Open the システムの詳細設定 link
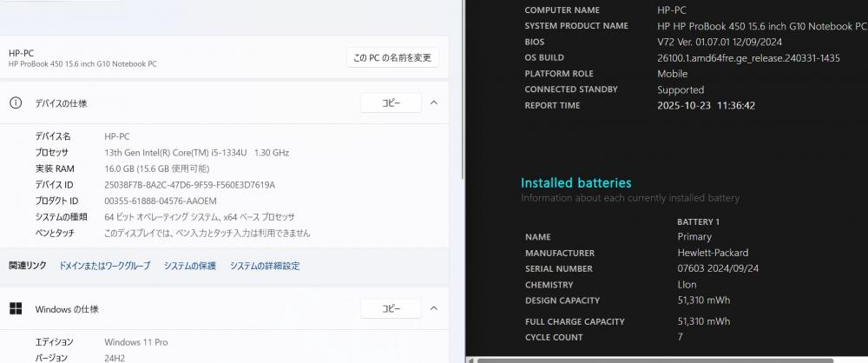 (265, 266)
